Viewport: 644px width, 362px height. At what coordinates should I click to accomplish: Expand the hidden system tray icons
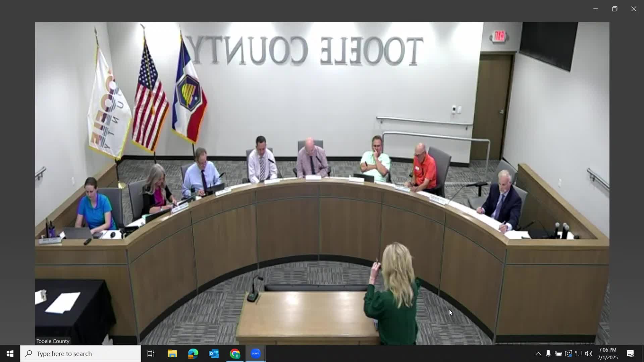(538, 354)
